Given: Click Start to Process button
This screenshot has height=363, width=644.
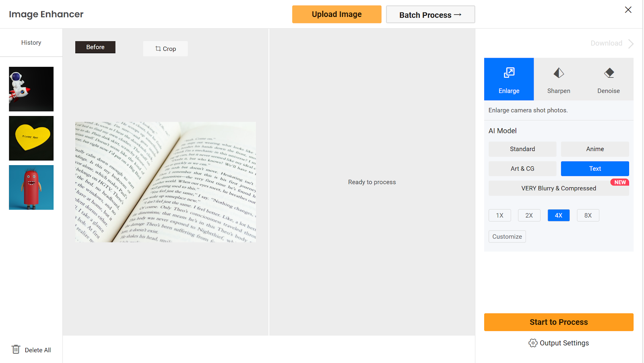Looking at the screenshot, I should 559,322.
